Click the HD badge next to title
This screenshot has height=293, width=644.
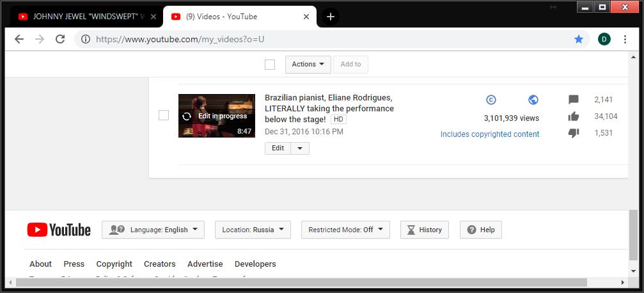click(338, 120)
